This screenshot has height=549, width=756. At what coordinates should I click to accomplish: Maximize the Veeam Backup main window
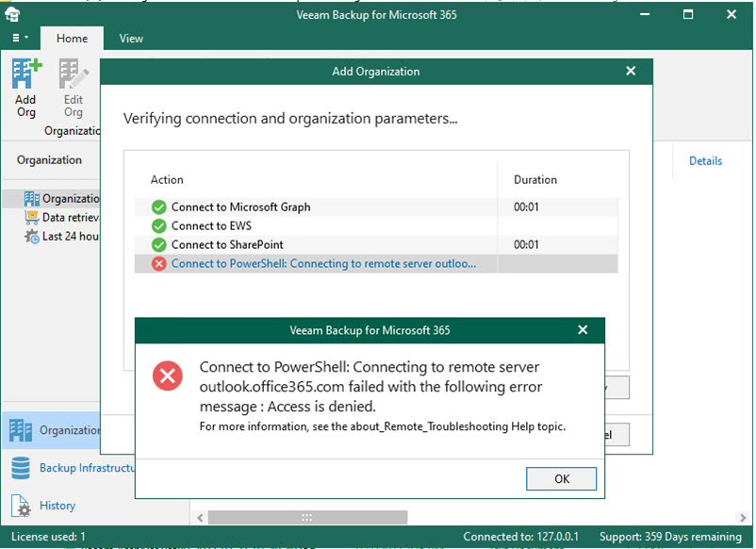coord(688,14)
